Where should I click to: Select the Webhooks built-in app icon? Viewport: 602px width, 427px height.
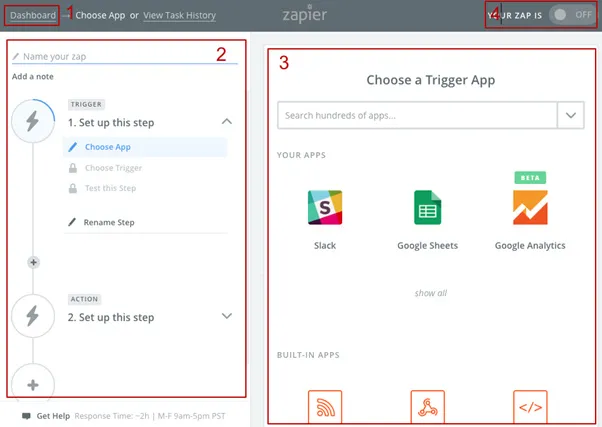427,407
